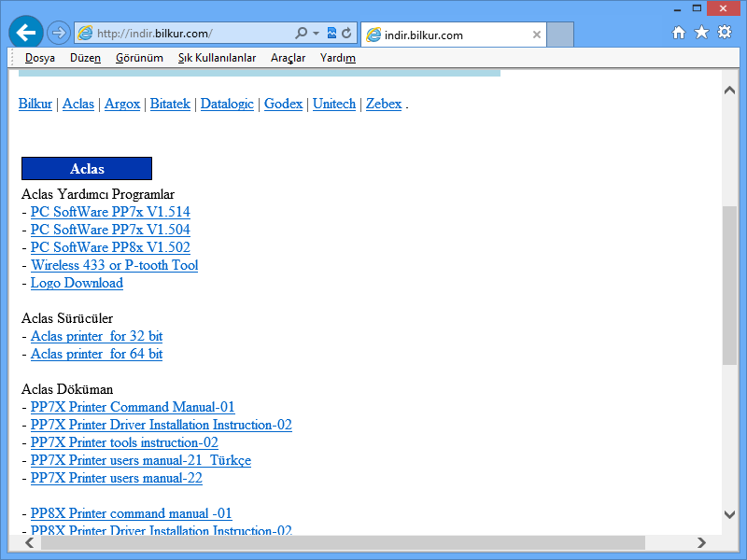This screenshot has height=560, width=747.
Task: Click the blue Aclas section header
Action: pyautogui.click(x=87, y=169)
